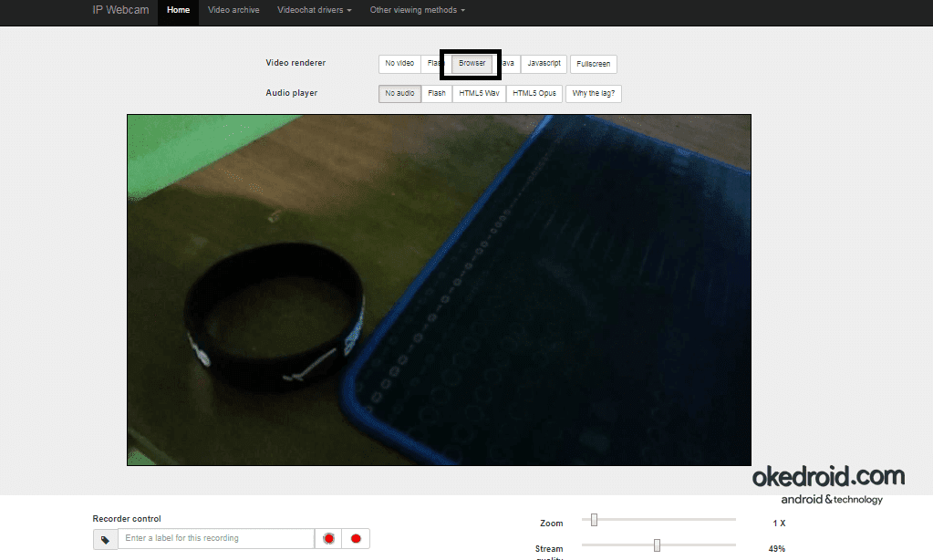The image size is (933, 560).
Task: Select HTML5 Opus audio player
Action: [534, 93]
